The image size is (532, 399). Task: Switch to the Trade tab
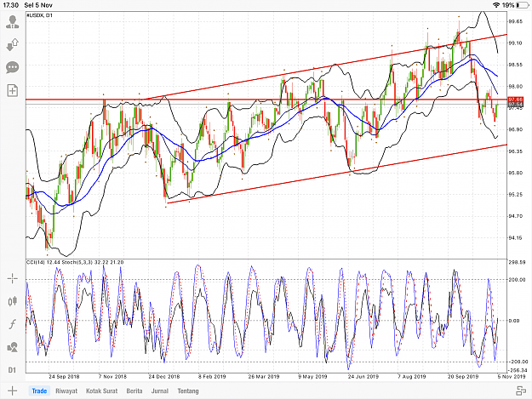tap(39, 390)
